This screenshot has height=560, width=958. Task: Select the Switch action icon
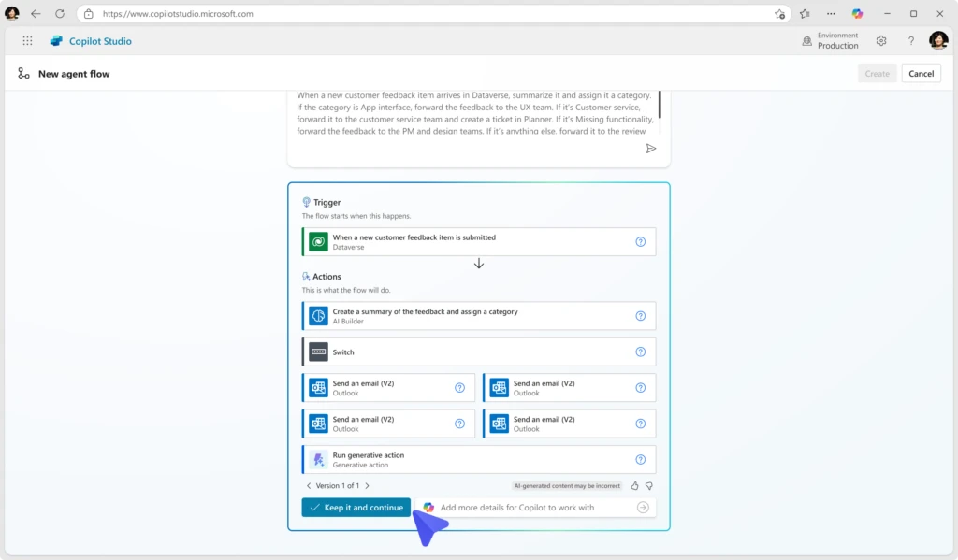coord(317,352)
